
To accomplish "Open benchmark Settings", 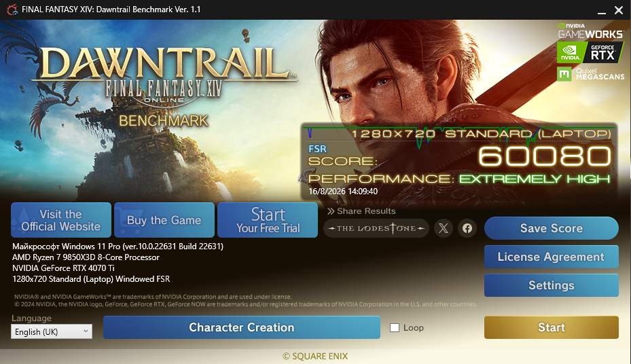I will click(552, 285).
